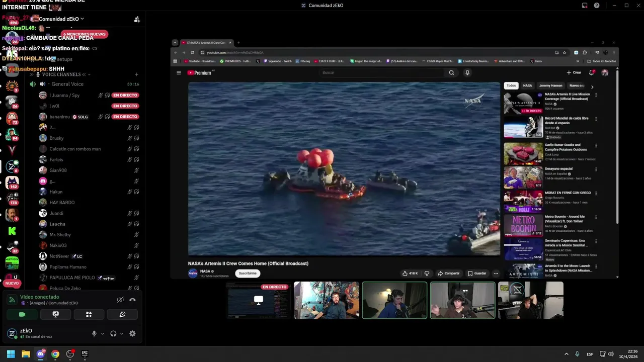
Task: Open Garlic Butter Steaks video thumbnail
Action: pyautogui.click(x=523, y=153)
